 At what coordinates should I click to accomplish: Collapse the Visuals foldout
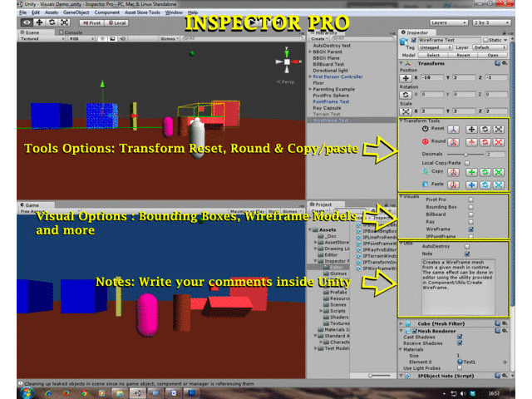[401, 196]
